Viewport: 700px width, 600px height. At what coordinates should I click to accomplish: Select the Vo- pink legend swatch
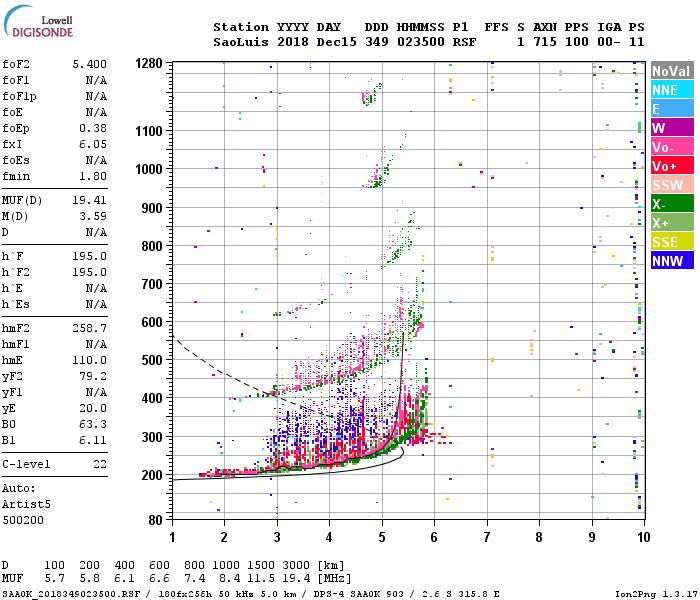pyautogui.click(x=672, y=147)
